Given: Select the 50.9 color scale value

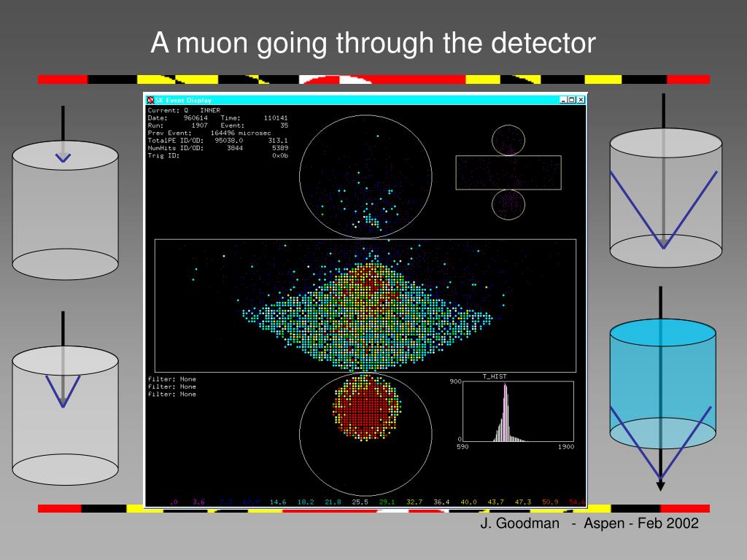Looking at the screenshot, I should tap(550, 502).
